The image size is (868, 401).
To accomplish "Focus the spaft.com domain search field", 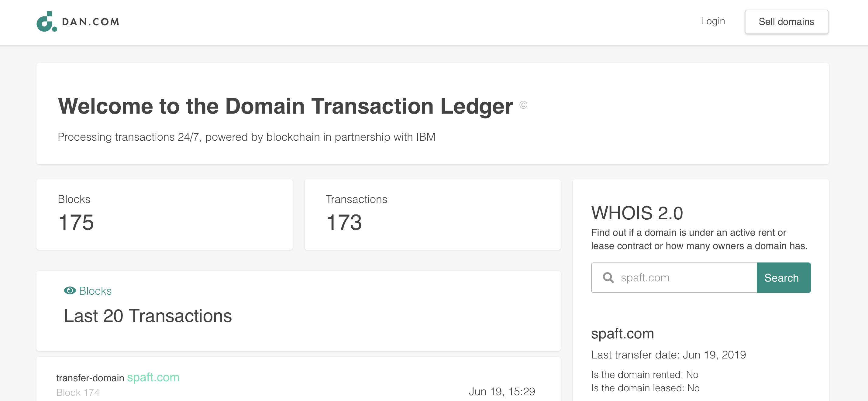I will click(x=674, y=278).
